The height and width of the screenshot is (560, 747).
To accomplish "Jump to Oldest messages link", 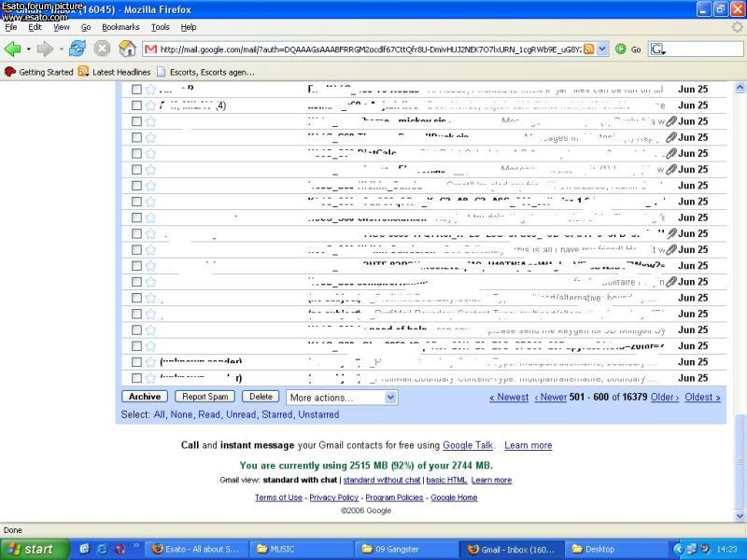I will (702, 398).
